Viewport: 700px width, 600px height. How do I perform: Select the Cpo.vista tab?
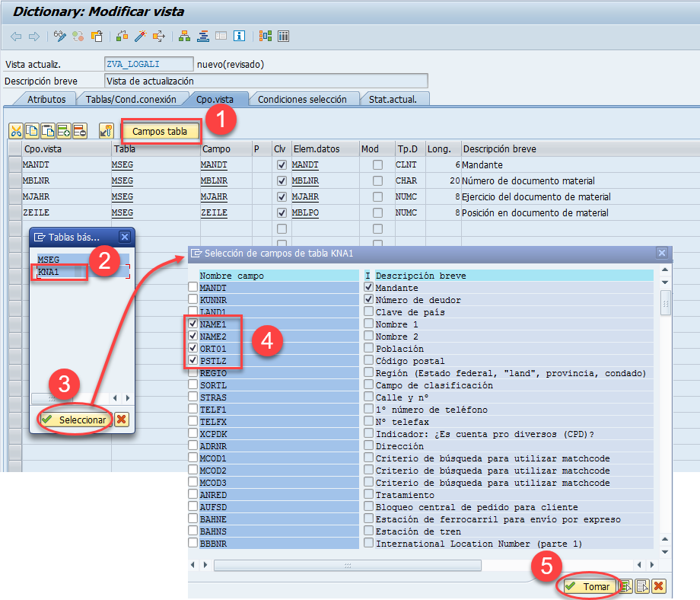215,99
